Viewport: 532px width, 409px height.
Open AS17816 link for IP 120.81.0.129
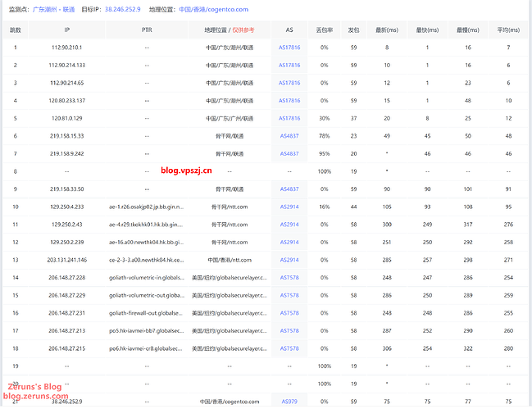pos(289,118)
